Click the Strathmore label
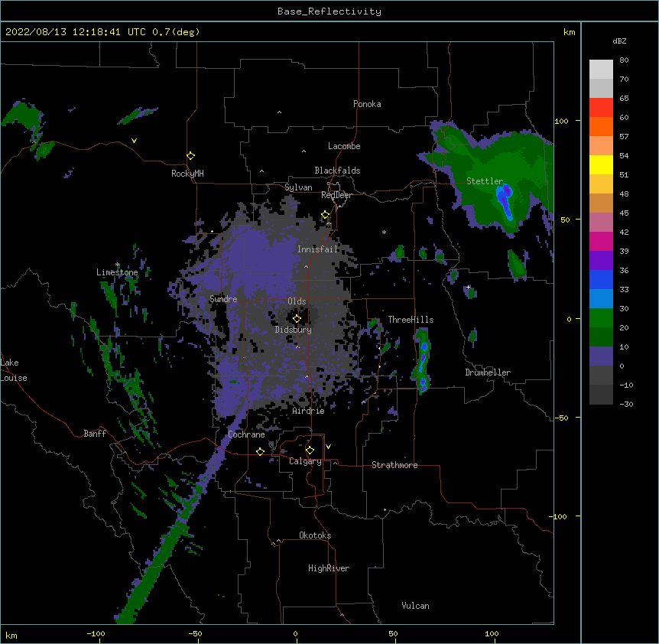The image size is (659, 644). pyautogui.click(x=394, y=465)
